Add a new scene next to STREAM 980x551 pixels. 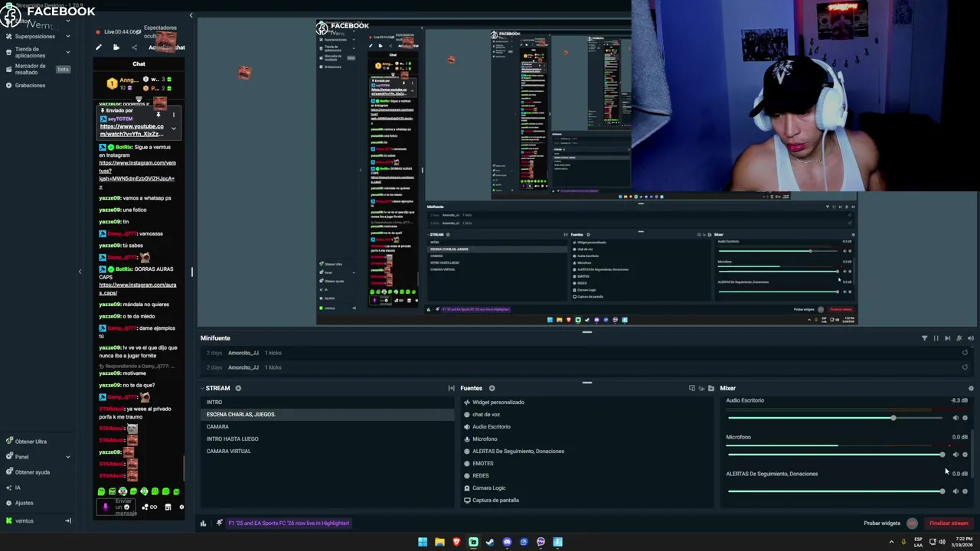point(238,388)
